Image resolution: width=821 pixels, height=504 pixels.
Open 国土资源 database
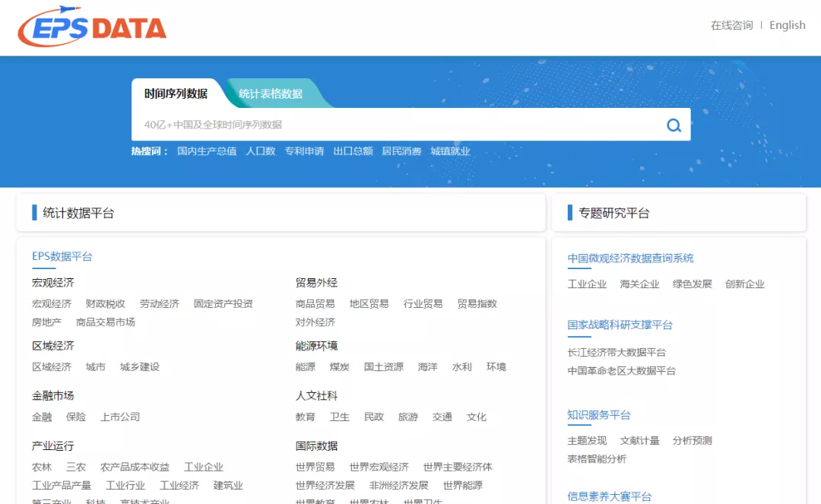(384, 367)
